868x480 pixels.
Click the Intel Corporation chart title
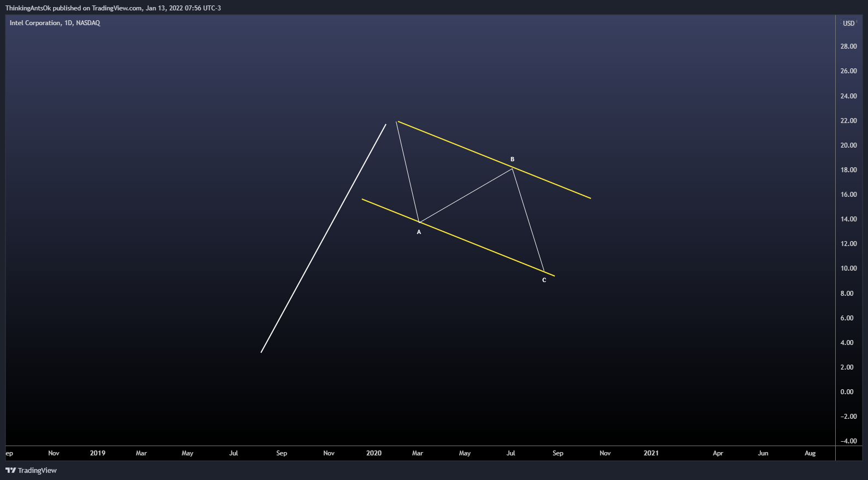click(55, 23)
